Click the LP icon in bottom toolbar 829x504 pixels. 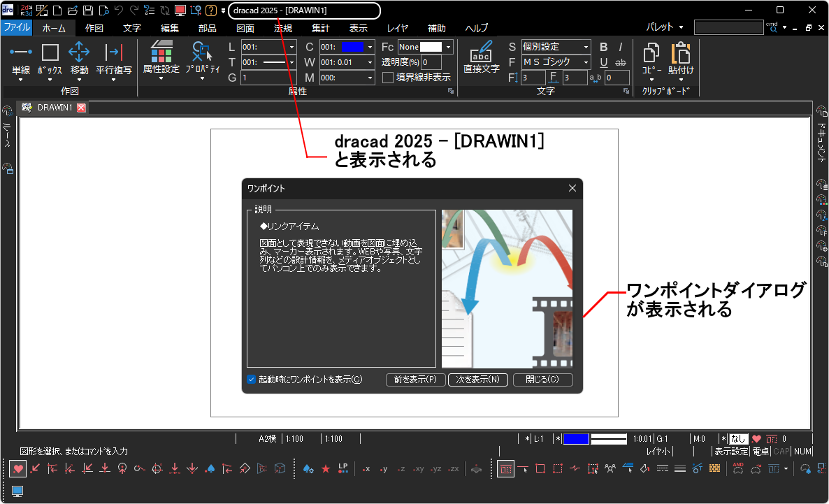tap(343, 468)
